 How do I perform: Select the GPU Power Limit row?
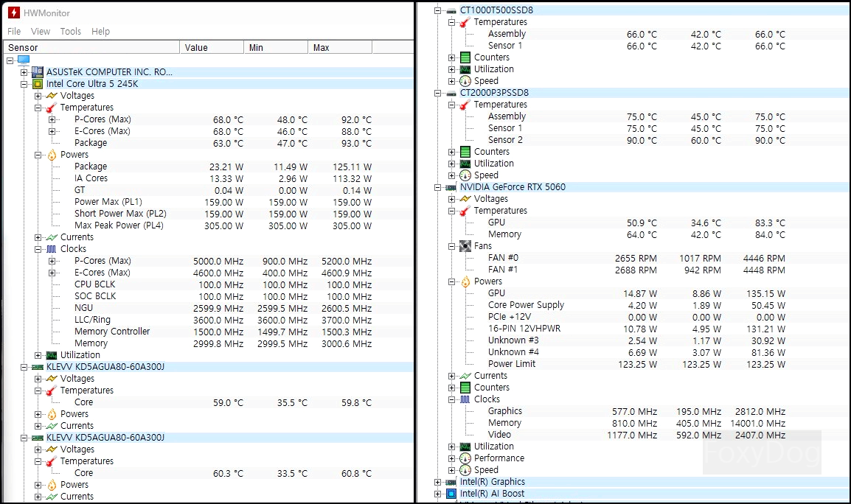(636, 364)
